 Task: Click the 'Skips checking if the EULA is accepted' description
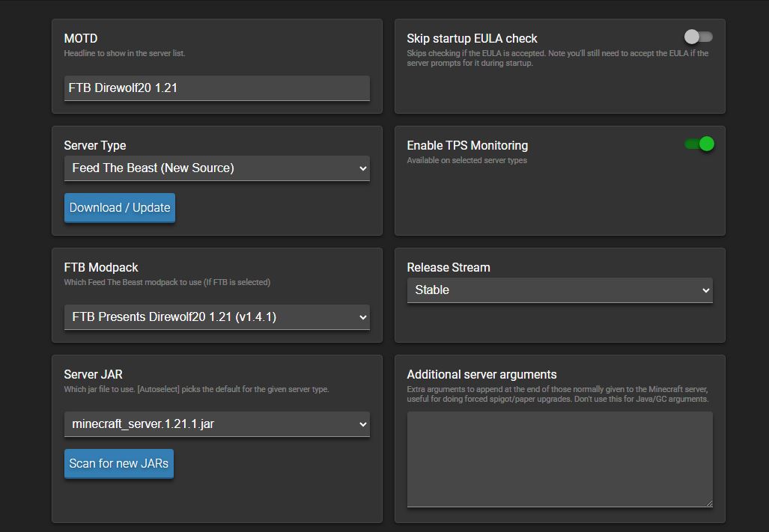(558, 58)
